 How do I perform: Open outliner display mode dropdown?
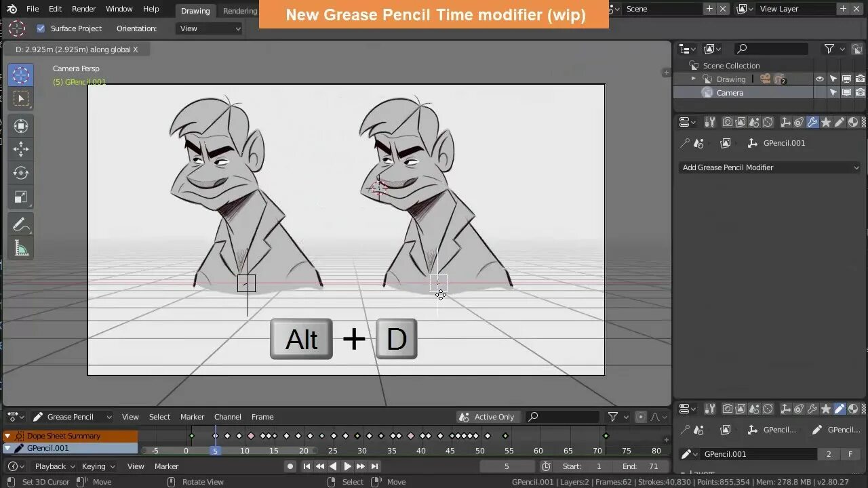688,49
